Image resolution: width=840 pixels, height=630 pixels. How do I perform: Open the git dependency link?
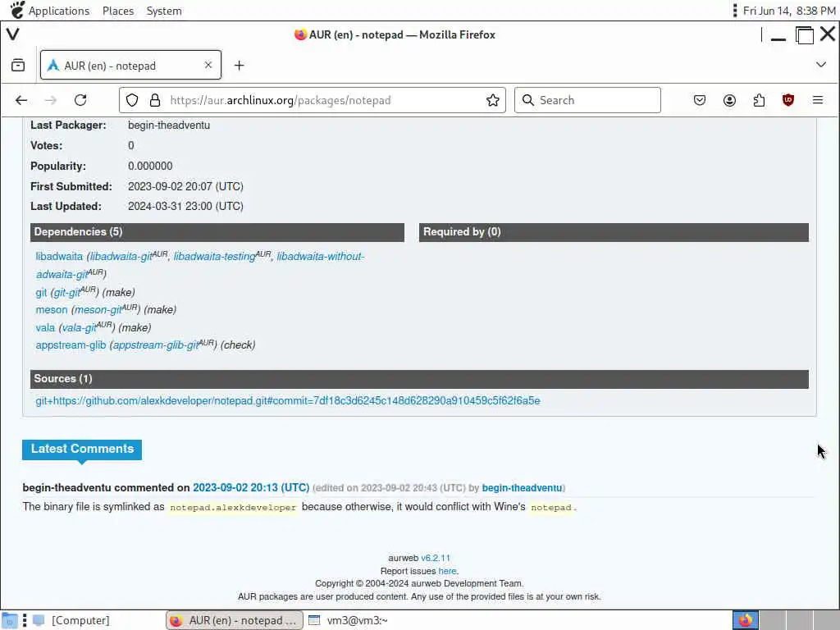(x=41, y=293)
